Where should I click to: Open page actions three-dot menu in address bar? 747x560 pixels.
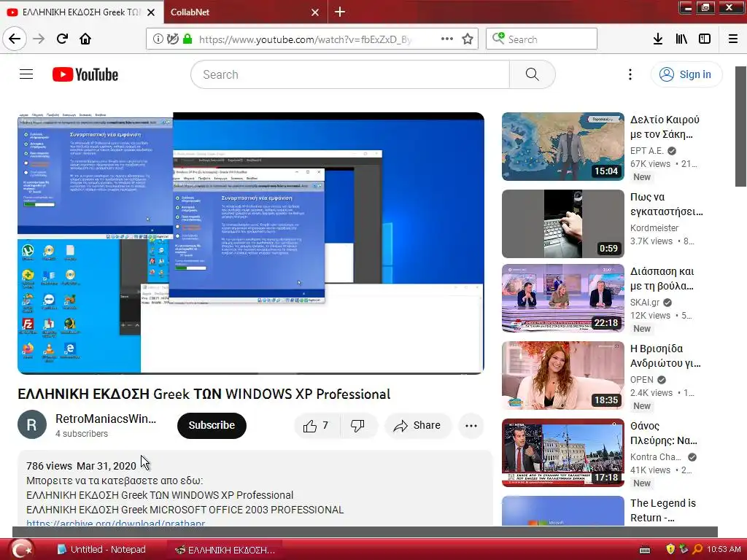pyautogui.click(x=447, y=39)
